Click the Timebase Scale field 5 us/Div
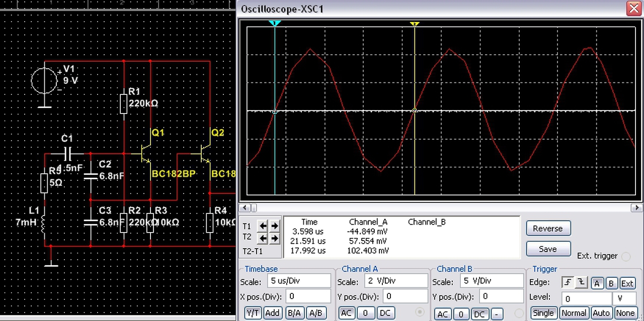 click(299, 281)
